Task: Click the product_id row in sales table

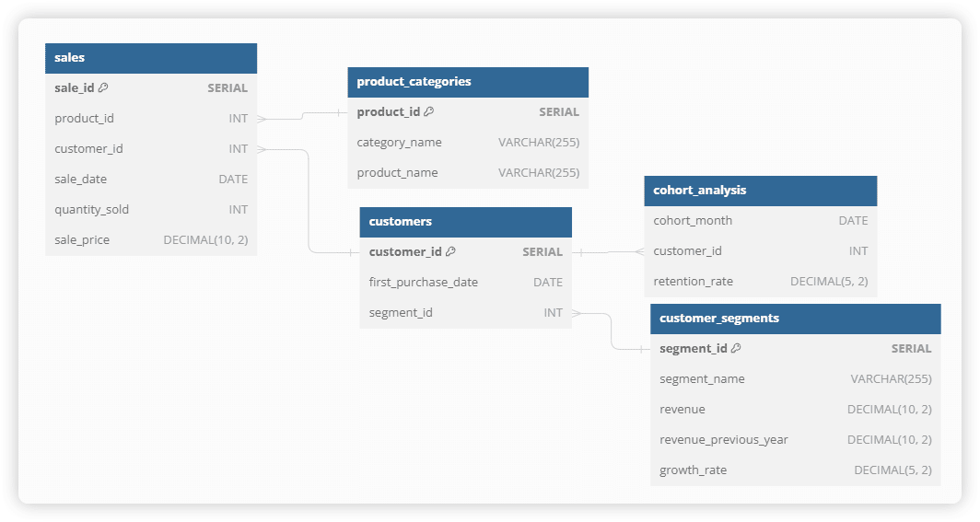Action: (x=151, y=119)
